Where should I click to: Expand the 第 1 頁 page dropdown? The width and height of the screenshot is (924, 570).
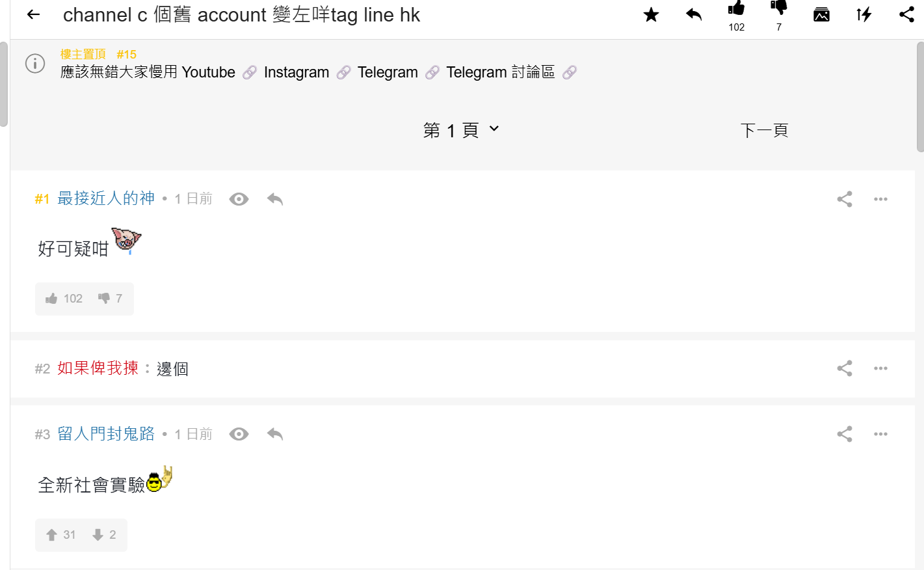(461, 130)
